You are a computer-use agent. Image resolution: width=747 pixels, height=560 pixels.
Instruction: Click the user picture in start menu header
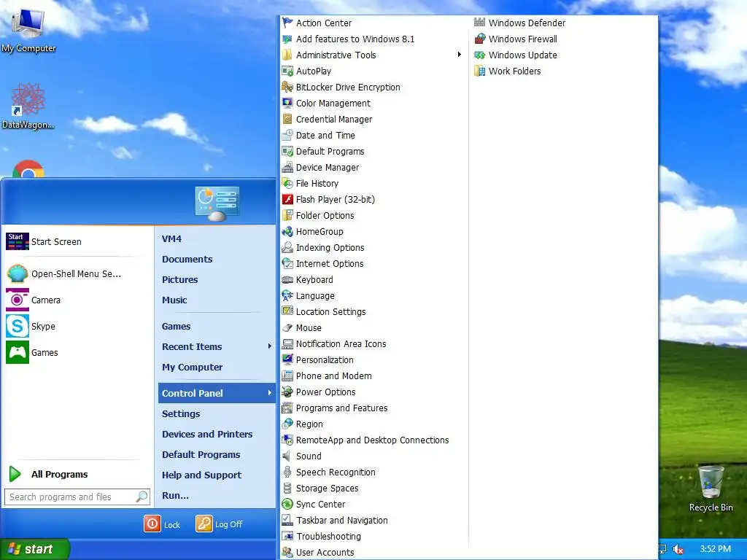pos(217,203)
